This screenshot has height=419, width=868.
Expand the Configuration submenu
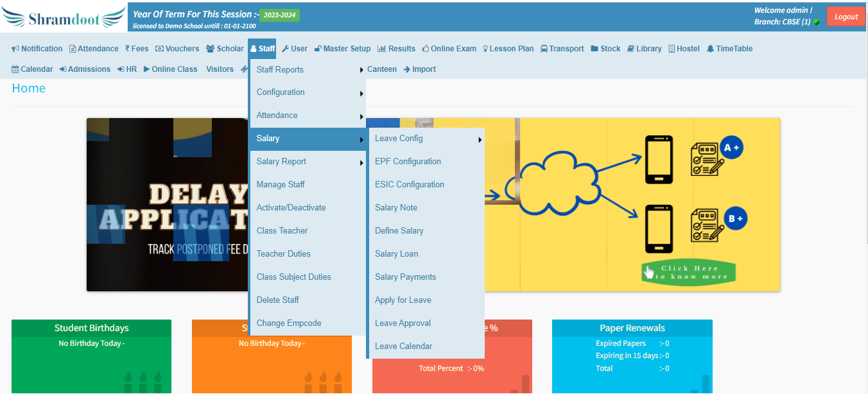[307, 92]
